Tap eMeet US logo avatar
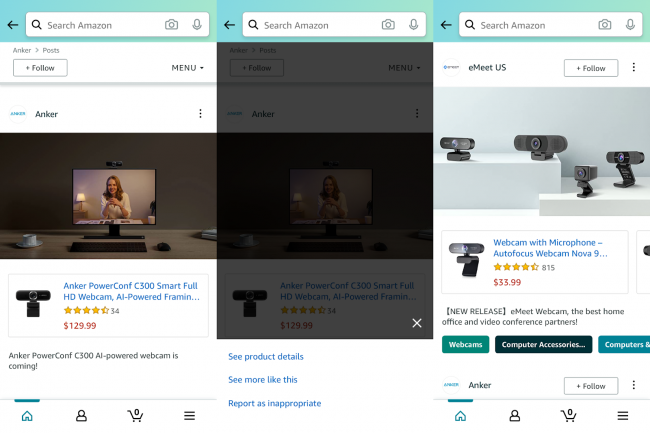The image size is (650, 433). click(x=451, y=68)
